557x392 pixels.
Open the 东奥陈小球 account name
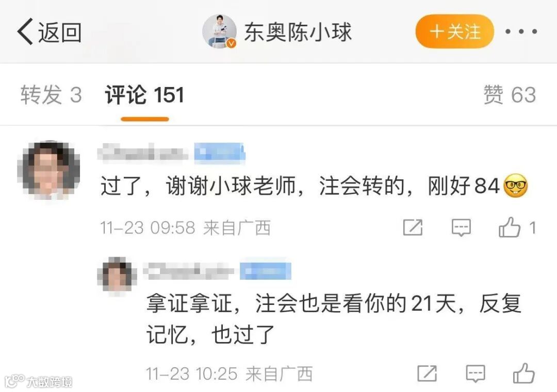coord(298,32)
